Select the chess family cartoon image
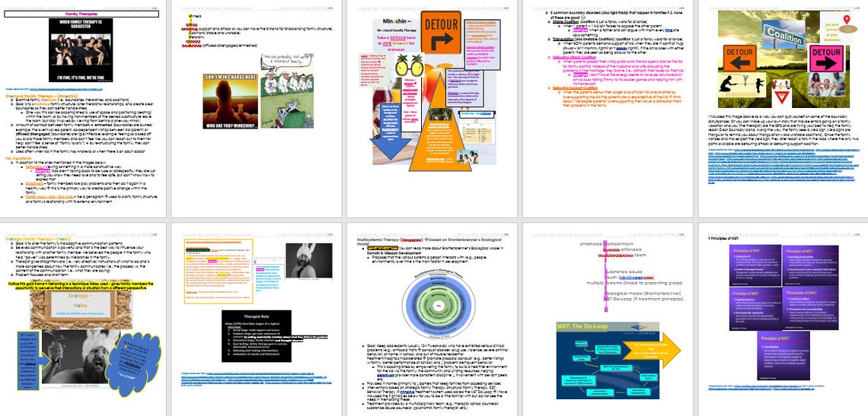The height and width of the screenshot is (416, 868). click(x=287, y=91)
